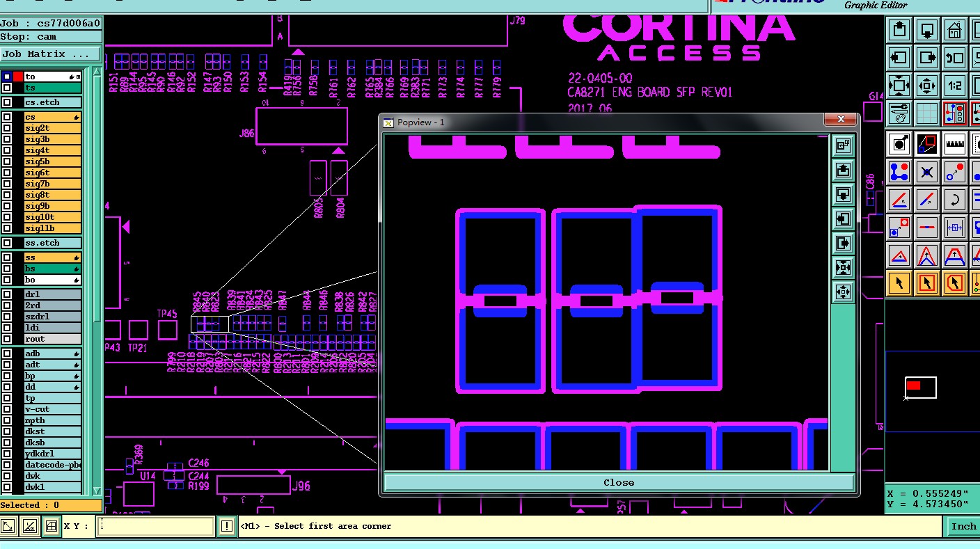Click the home view icon

[x=955, y=30]
